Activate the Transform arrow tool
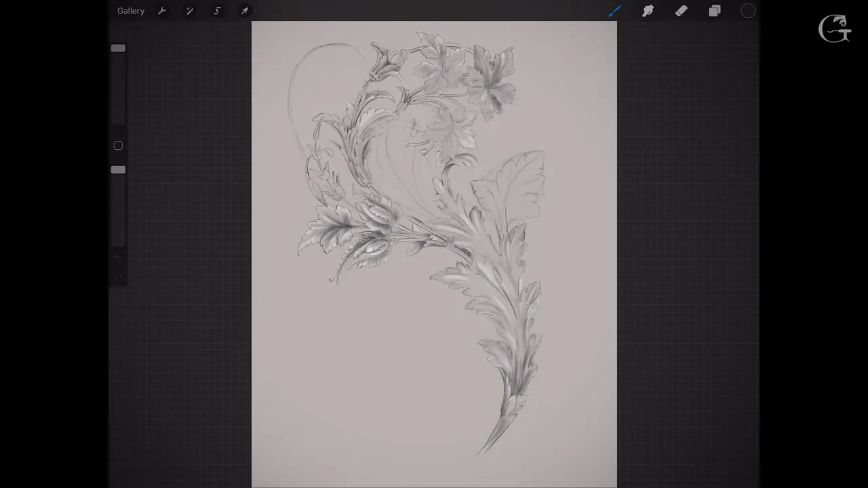The width and height of the screenshot is (868, 488). tap(245, 11)
